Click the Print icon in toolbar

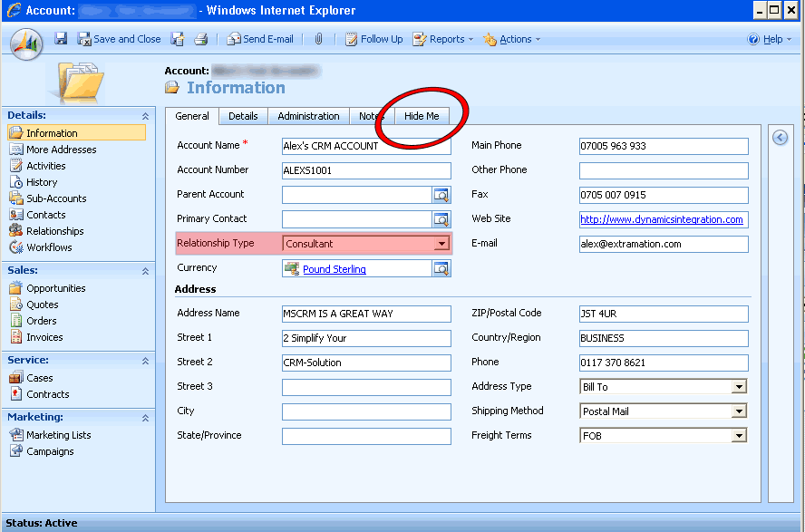click(201, 39)
